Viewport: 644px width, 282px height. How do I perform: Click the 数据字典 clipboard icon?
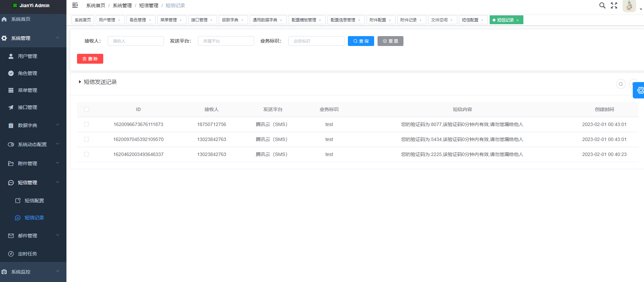pos(11,125)
